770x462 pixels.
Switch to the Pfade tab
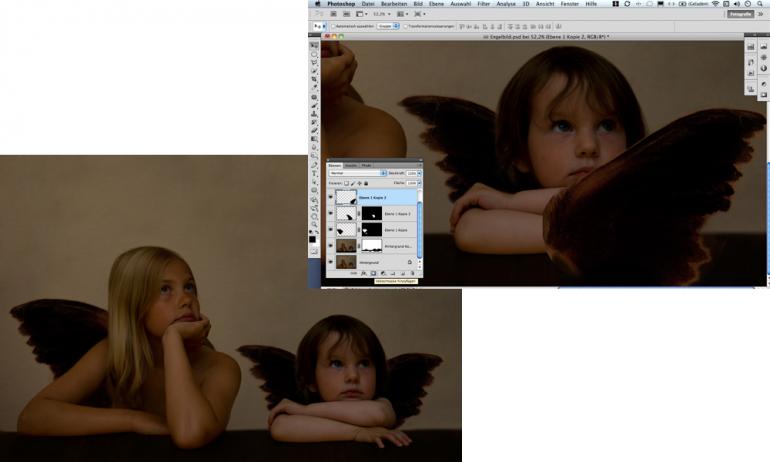(x=367, y=165)
